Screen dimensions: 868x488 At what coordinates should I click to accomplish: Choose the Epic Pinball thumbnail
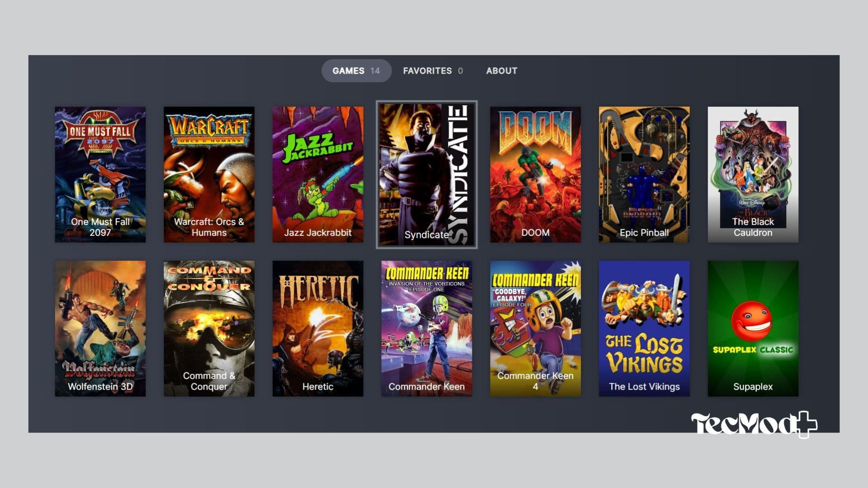click(644, 174)
